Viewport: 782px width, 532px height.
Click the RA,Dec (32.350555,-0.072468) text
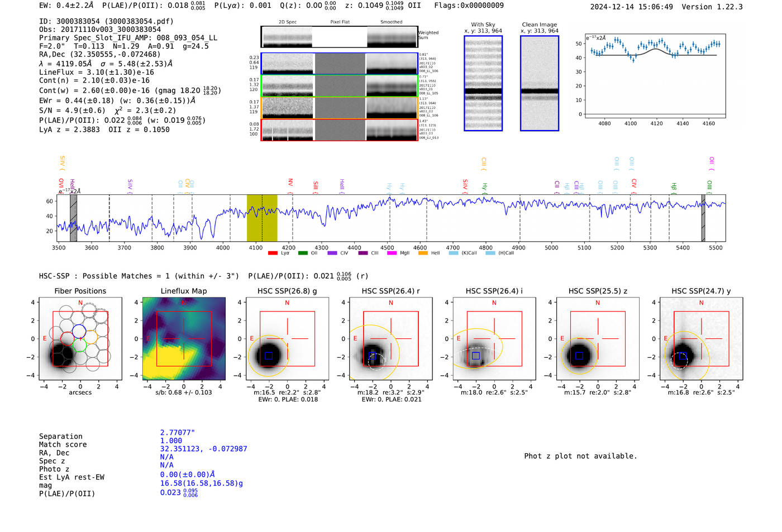coord(99,54)
